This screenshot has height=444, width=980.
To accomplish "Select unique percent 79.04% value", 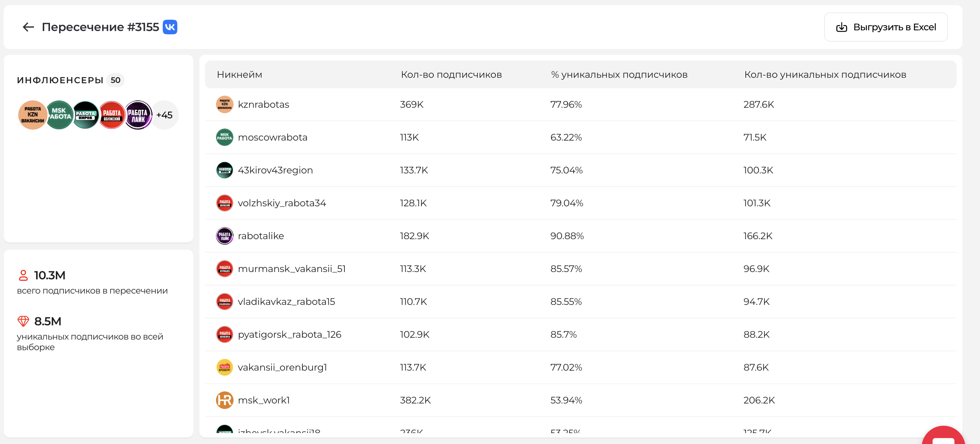I will click(x=567, y=203).
